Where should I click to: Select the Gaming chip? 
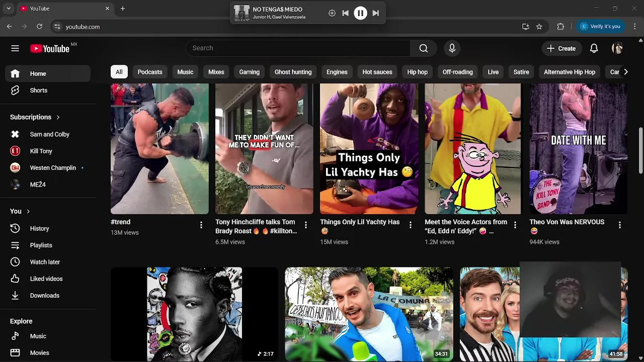[250, 72]
